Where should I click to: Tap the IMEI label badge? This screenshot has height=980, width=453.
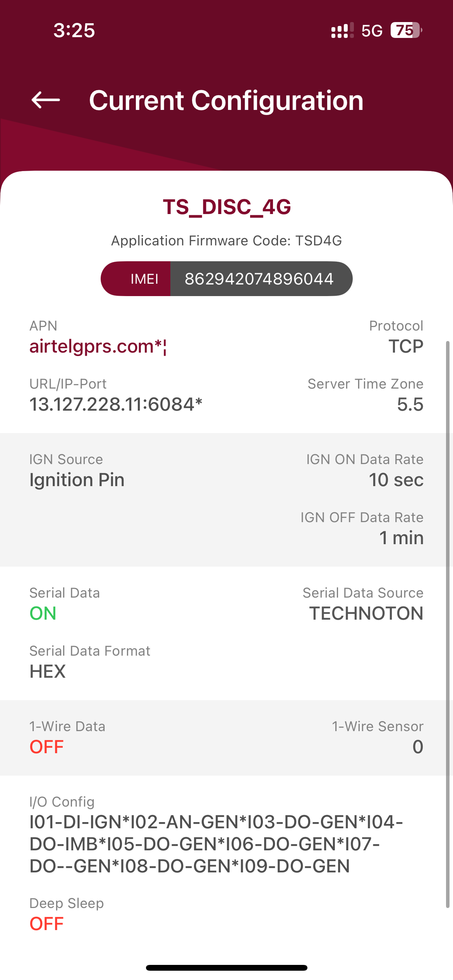[x=144, y=279]
